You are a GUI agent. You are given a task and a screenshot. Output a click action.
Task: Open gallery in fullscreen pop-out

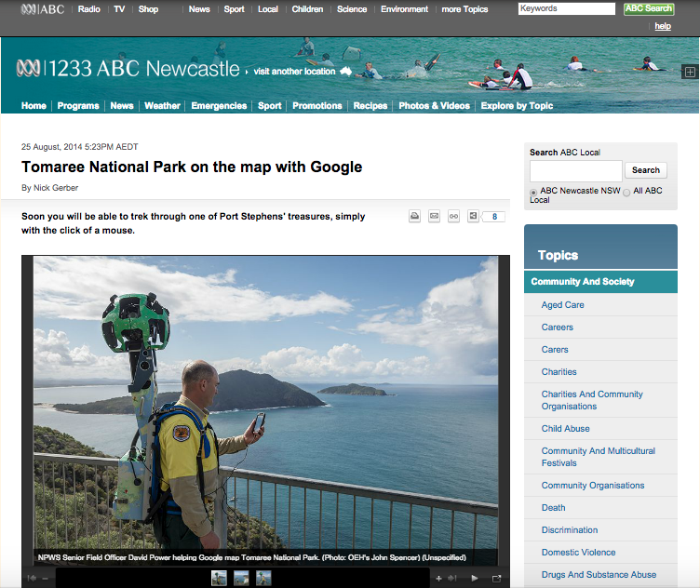pyautogui.click(x=496, y=579)
